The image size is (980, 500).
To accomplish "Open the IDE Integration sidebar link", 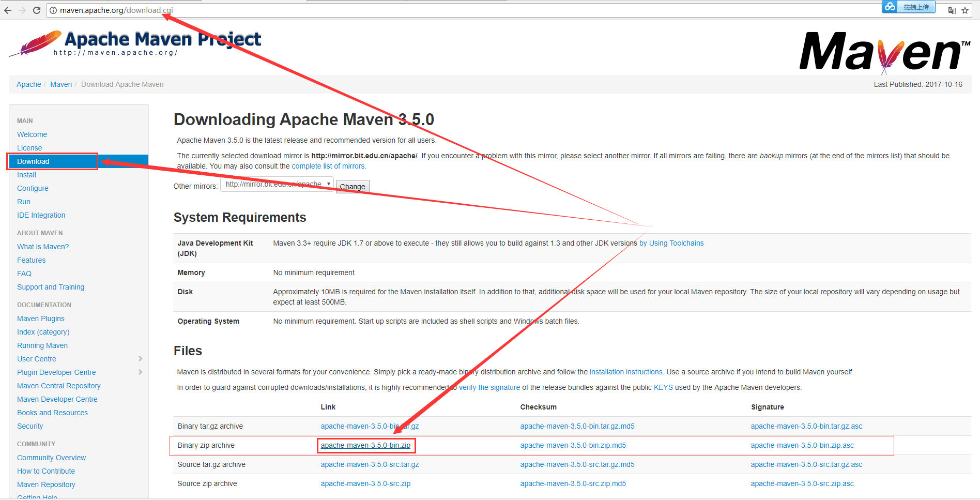I will coord(41,215).
